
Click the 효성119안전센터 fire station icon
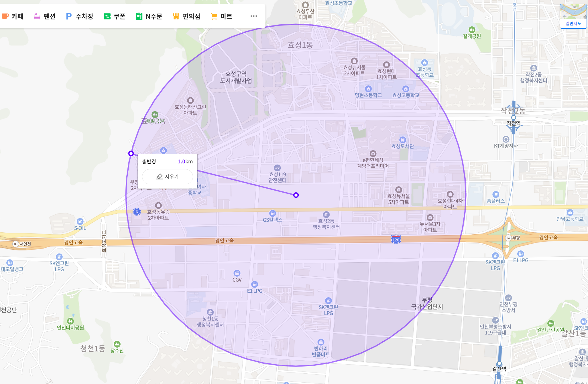point(277,168)
